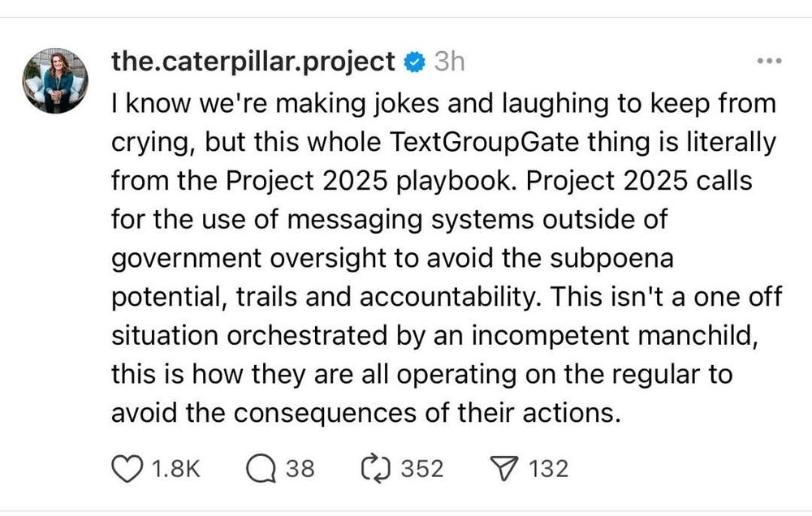This screenshot has width=812, height=516.
Task: Open the.caterpillar.project username link
Action: click(x=253, y=61)
